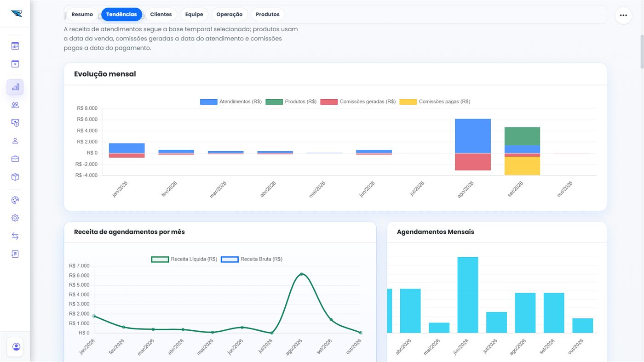This screenshot has width=644, height=362.
Task: Click the app logo in the sidebar
Action: coord(17,13)
